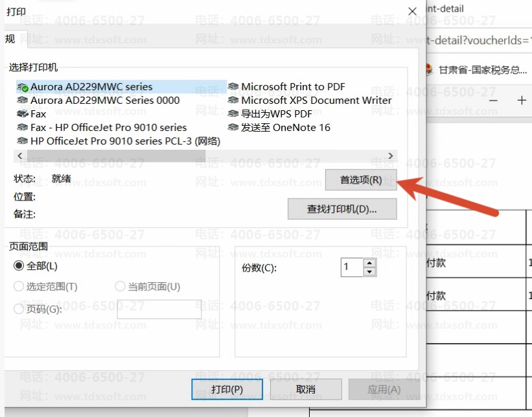This screenshot has height=417, width=532.
Task: Zoom out with minus button in browser viewer
Action: point(493,101)
